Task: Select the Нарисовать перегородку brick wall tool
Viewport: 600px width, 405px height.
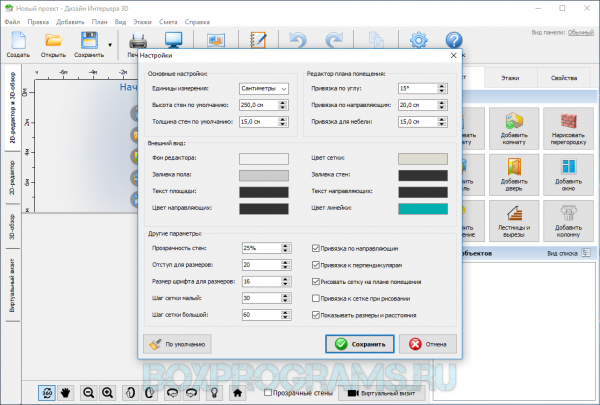Action: tap(568, 128)
